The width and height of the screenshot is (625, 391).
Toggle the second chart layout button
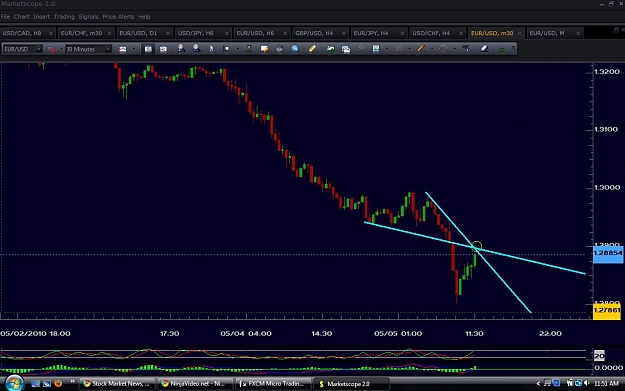(163, 49)
